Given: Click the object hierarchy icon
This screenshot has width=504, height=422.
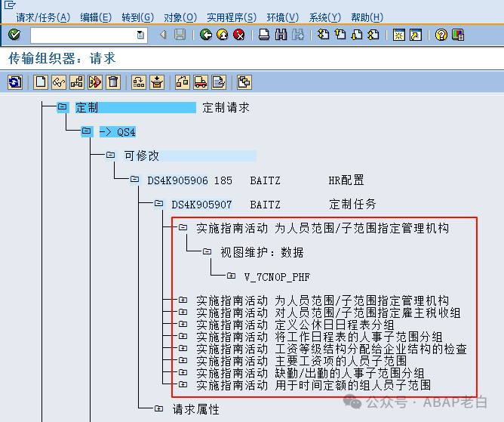Looking at the screenshot, I should click(x=77, y=82).
